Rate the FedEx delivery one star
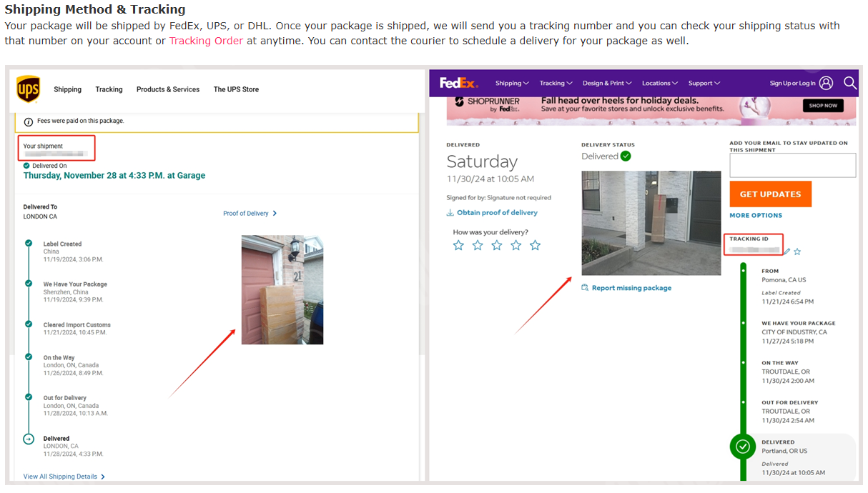The image size is (868, 493). tap(458, 245)
